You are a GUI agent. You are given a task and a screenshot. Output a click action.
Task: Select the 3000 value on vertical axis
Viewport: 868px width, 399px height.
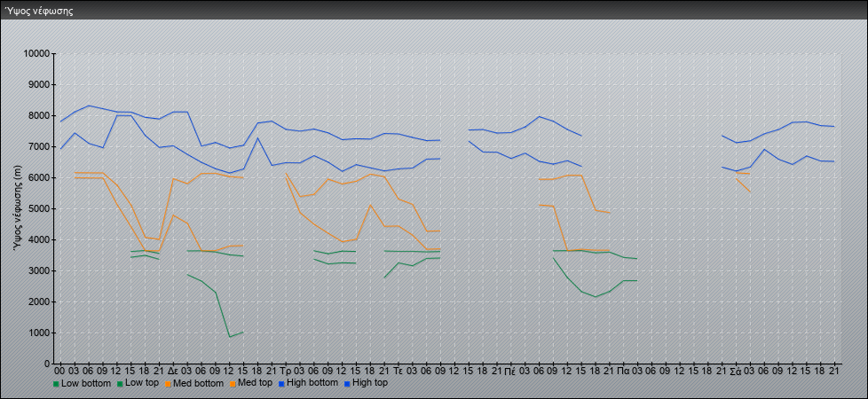[x=39, y=270]
